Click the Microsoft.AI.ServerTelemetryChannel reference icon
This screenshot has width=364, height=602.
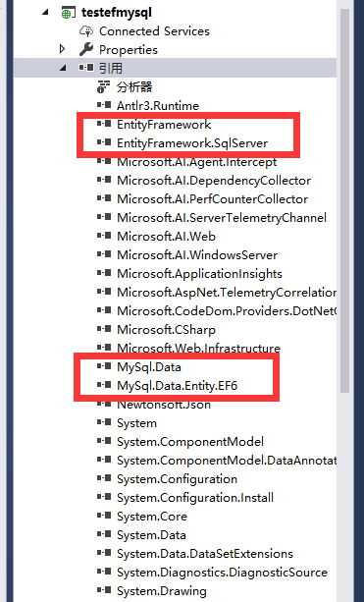104,216
